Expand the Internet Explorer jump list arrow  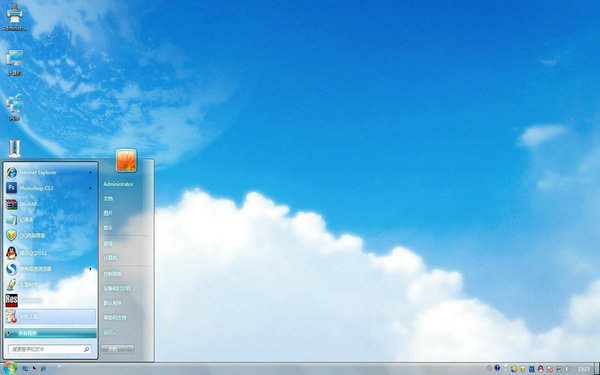(90, 173)
